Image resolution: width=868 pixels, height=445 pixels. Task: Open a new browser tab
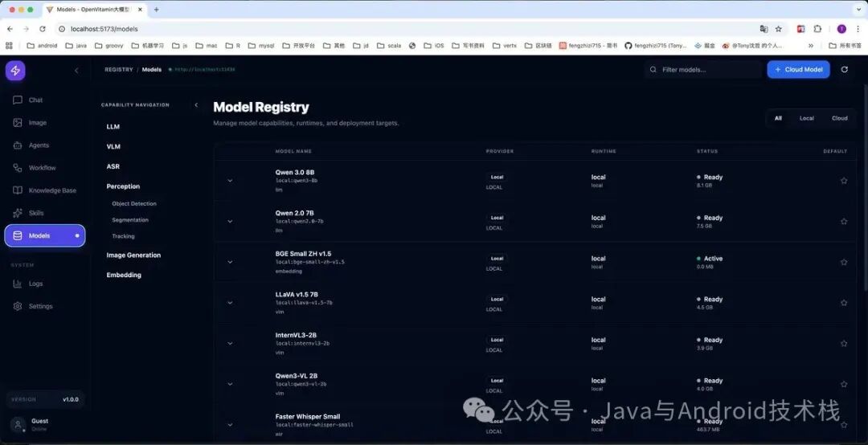pos(157,10)
